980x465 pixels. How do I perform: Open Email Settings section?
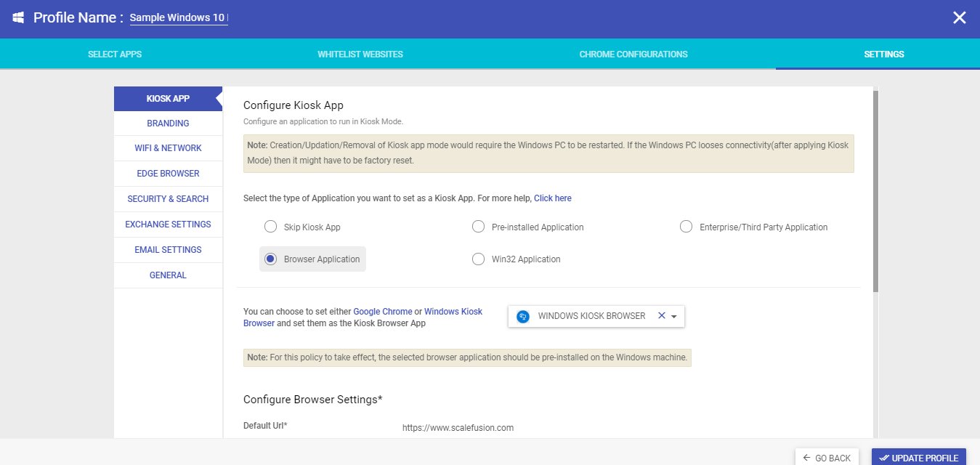168,250
